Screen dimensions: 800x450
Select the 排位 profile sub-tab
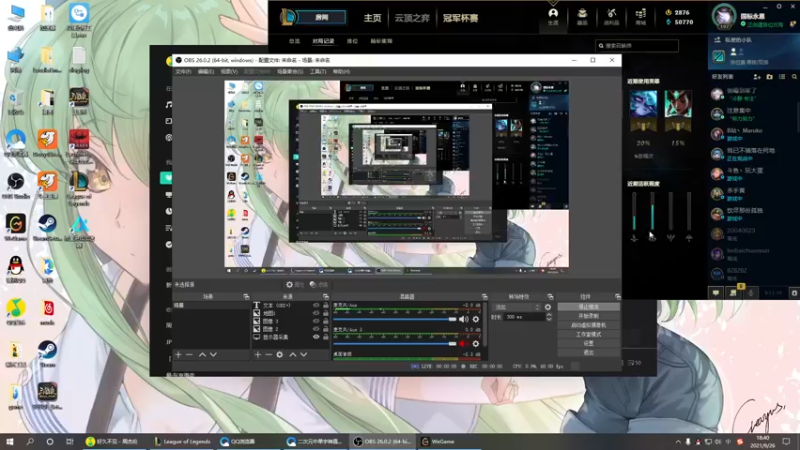pos(352,41)
